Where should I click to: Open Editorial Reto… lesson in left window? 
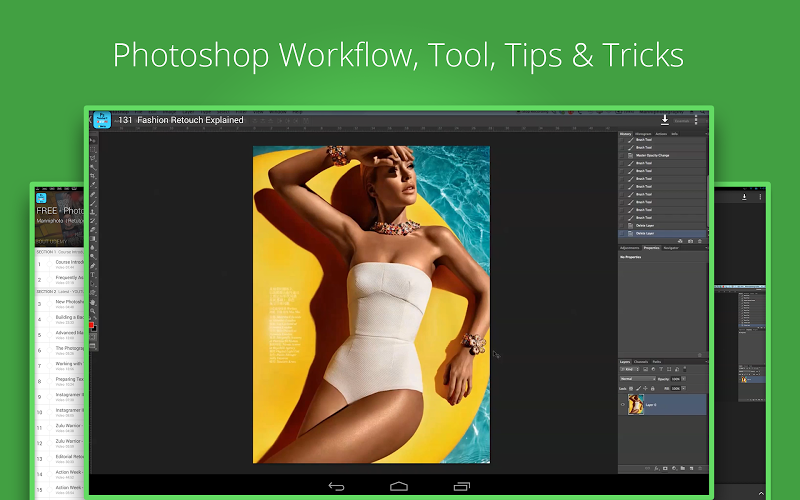coord(60,458)
